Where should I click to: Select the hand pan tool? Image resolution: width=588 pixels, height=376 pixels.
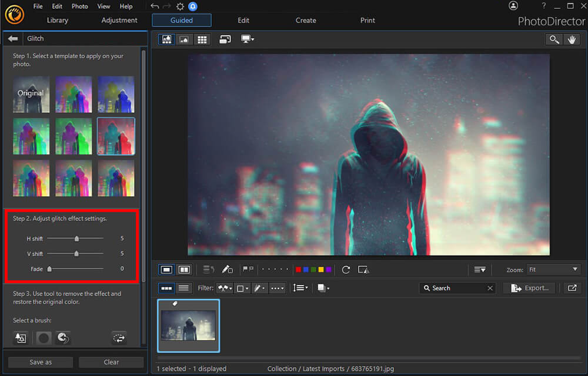(571, 39)
